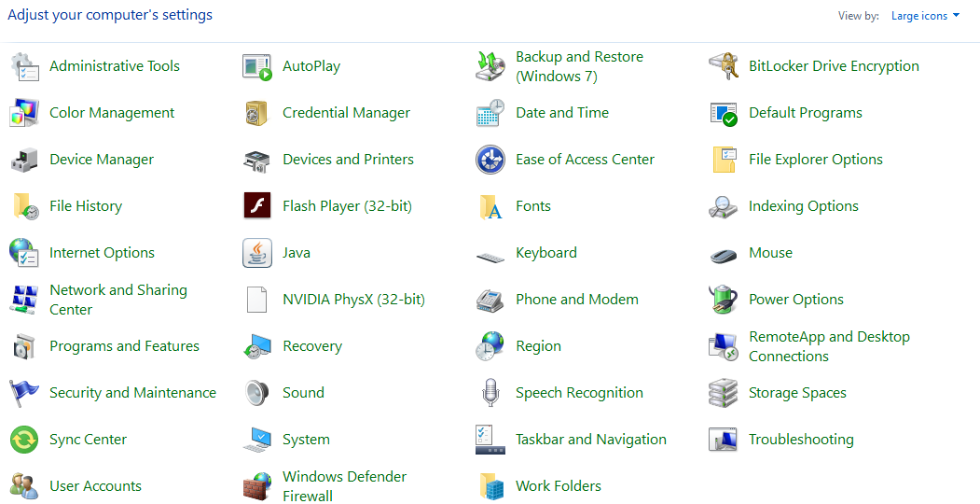Open the System text link
Screen dimensions: 980x504
click(x=306, y=440)
